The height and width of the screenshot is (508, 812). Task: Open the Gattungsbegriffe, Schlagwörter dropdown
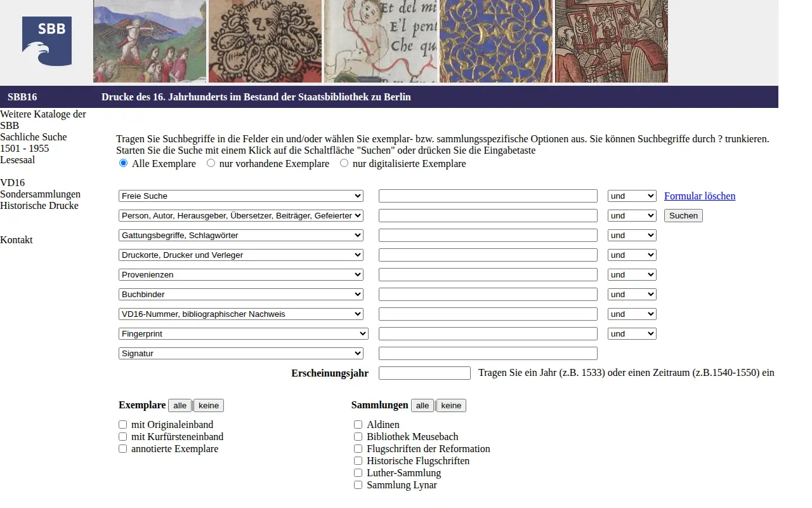pos(241,236)
